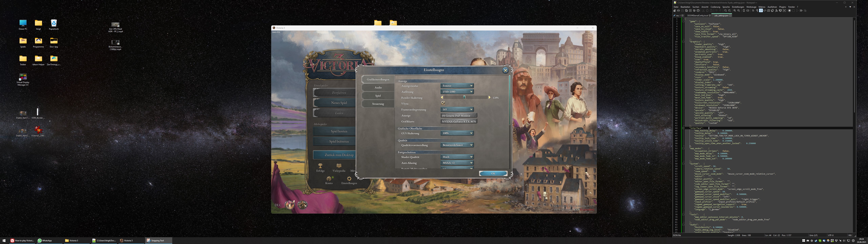Select the Spiel settings tab
Image resolution: width=868 pixels, height=244 pixels.
(x=378, y=96)
